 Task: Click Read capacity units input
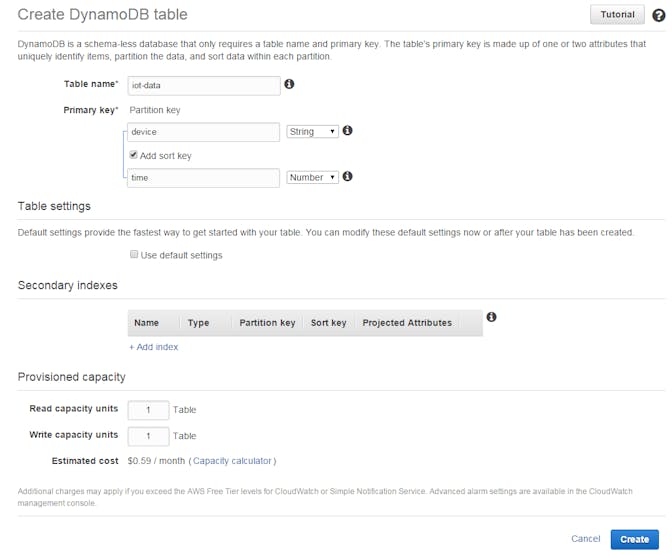pos(148,410)
